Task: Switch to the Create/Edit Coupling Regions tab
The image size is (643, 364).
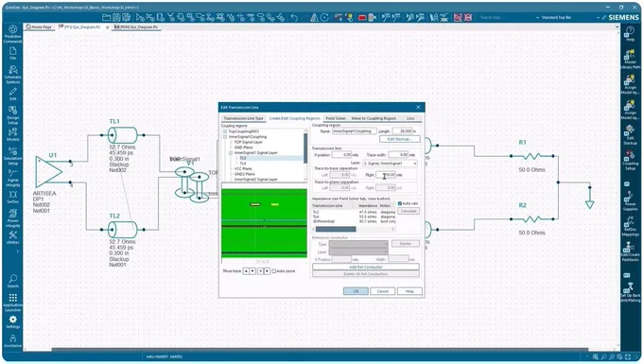Action: click(294, 118)
